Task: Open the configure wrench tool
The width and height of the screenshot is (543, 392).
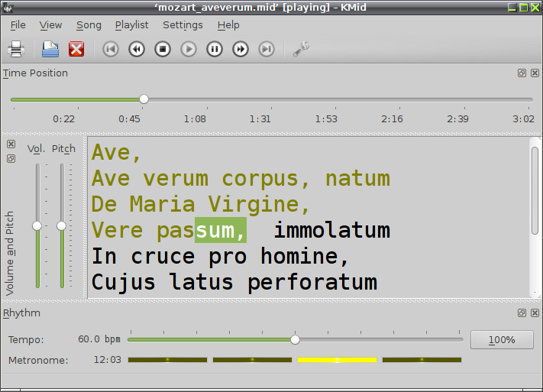Action: [x=301, y=49]
